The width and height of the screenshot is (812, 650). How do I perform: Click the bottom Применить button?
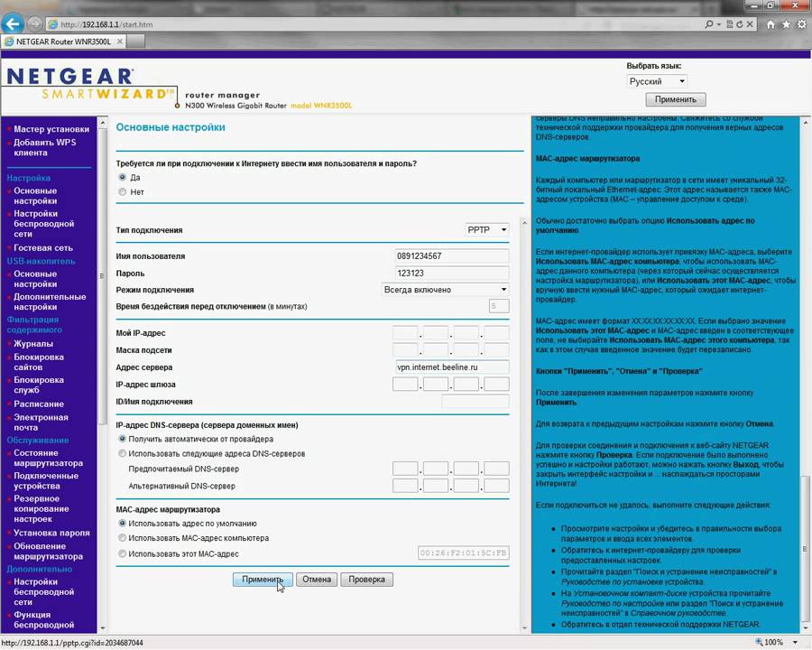click(263, 580)
